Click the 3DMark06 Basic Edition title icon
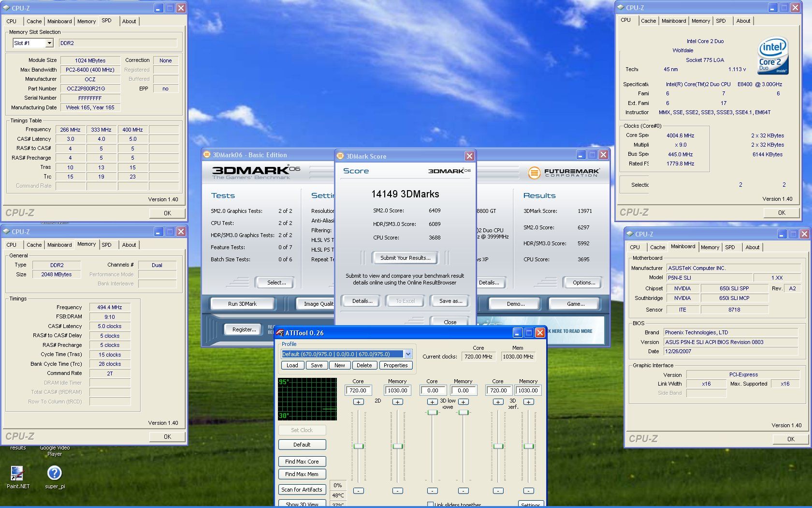 207,155
